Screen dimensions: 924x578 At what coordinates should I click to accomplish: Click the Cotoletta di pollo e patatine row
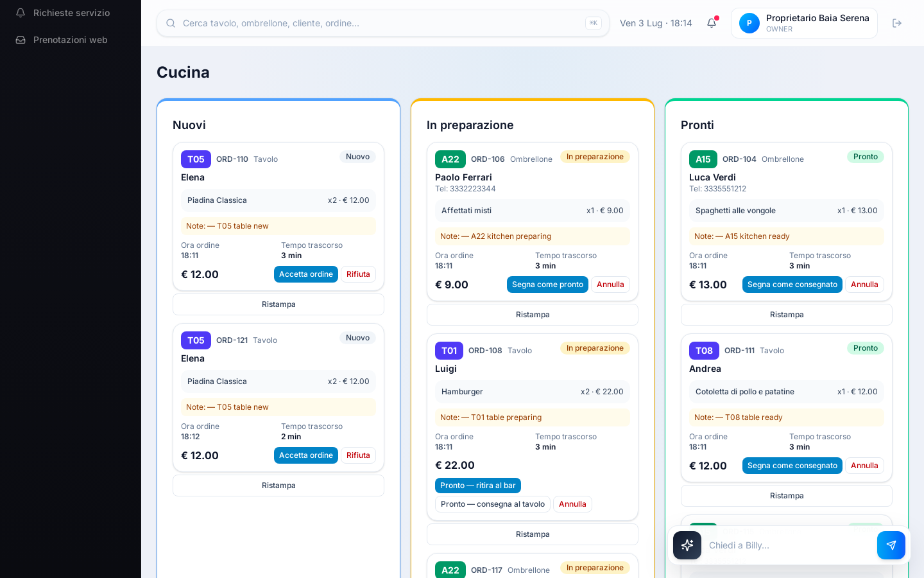[787, 392]
